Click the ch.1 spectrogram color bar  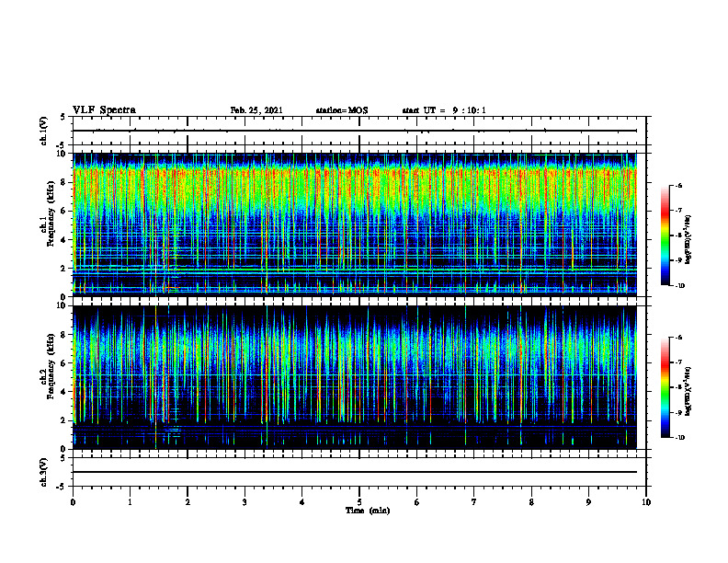click(x=665, y=236)
